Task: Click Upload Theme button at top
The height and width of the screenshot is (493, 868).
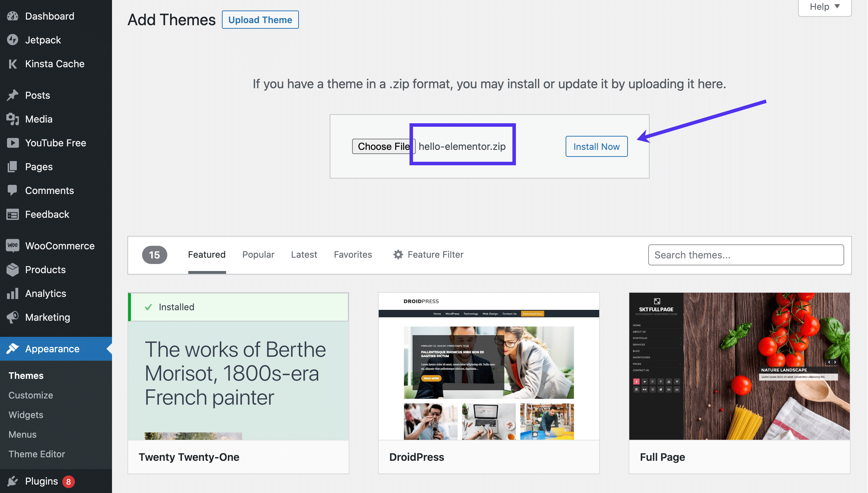Action: tap(260, 20)
